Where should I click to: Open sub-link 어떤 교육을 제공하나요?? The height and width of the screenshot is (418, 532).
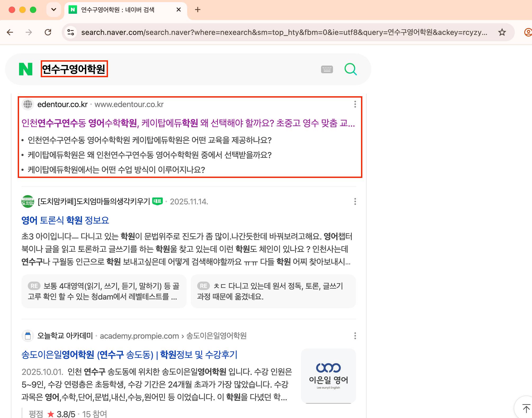click(x=150, y=140)
